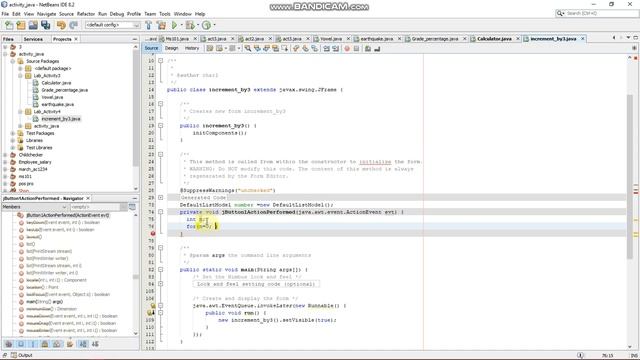Click the editor Shift Line Left icon
The height and width of the screenshot is (360, 640).
[x=327, y=49]
